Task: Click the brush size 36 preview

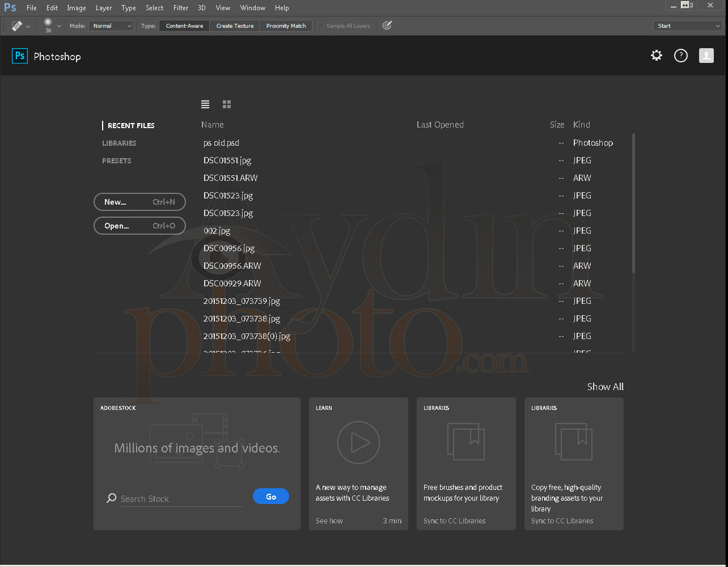Action: [x=48, y=25]
